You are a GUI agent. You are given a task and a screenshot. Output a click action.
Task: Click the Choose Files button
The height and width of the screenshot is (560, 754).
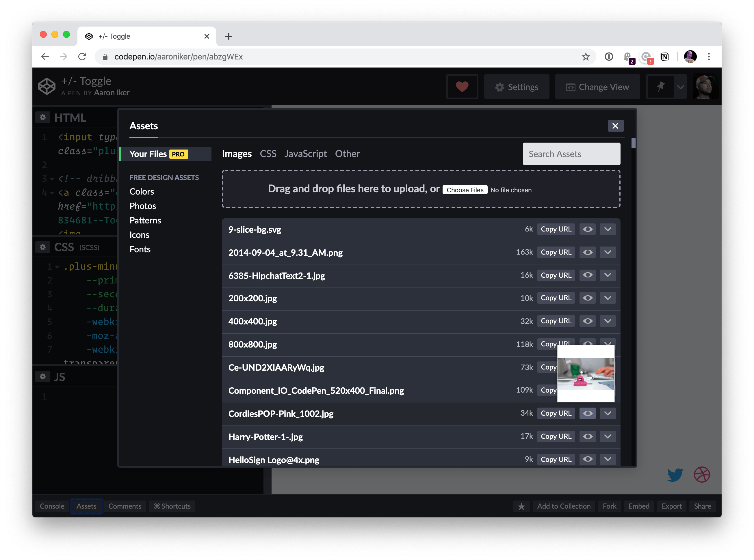point(465,190)
